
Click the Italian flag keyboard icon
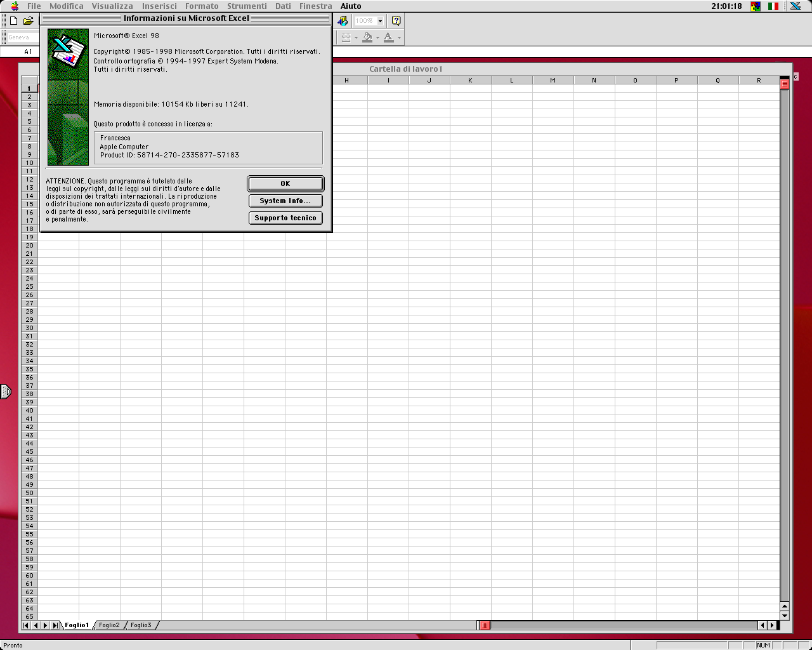773,6
